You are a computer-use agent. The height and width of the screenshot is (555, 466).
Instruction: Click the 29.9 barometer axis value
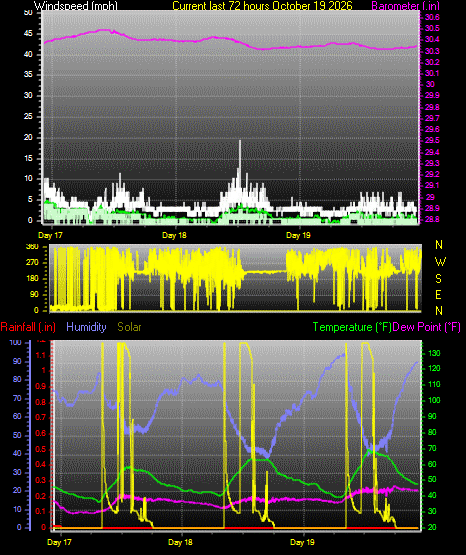[x=432, y=96]
